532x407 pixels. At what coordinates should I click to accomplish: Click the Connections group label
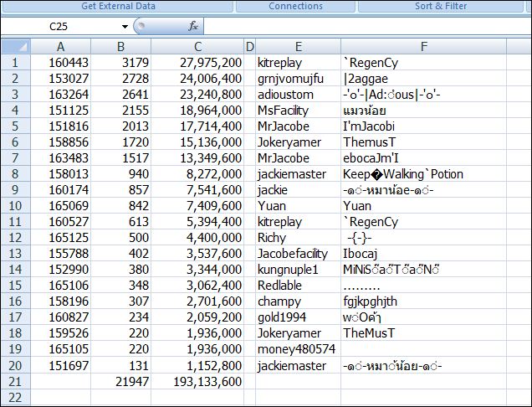coord(295,6)
